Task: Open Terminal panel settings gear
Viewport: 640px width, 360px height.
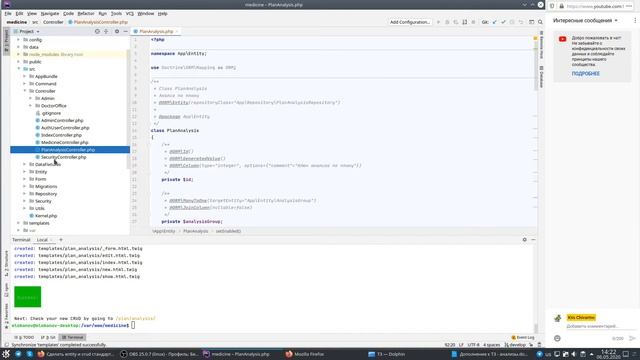Action: pos(524,240)
